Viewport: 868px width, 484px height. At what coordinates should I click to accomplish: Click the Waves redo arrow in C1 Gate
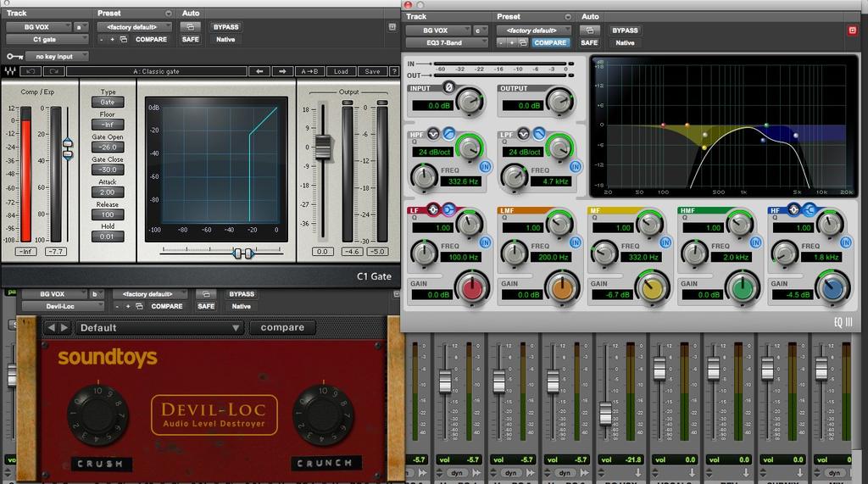(x=54, y=71)
